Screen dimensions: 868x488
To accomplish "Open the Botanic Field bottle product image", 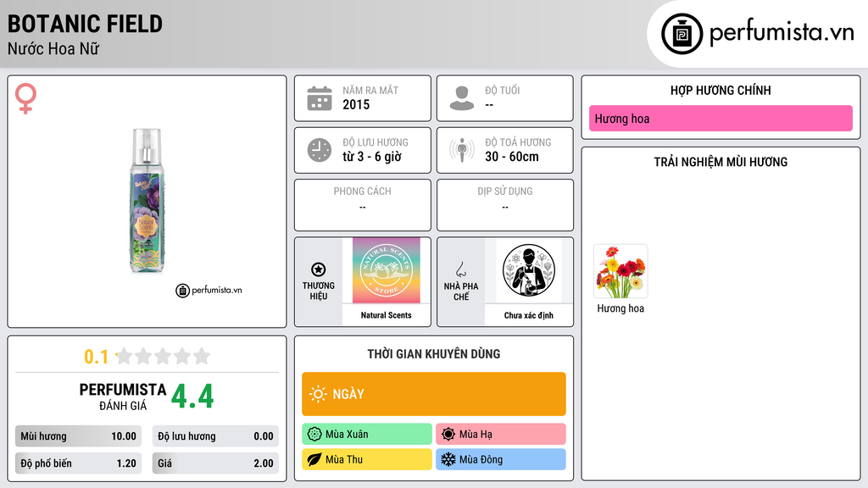I will coord(147,202).
